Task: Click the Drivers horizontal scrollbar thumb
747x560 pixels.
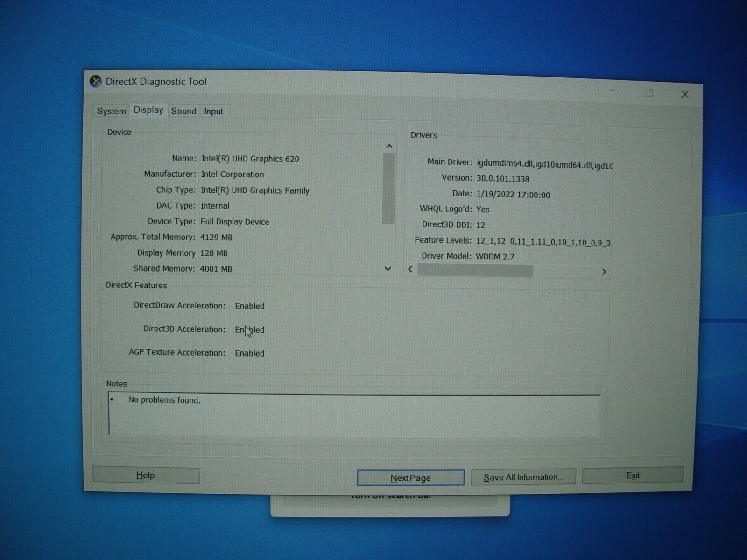Action: pos(475,270)
